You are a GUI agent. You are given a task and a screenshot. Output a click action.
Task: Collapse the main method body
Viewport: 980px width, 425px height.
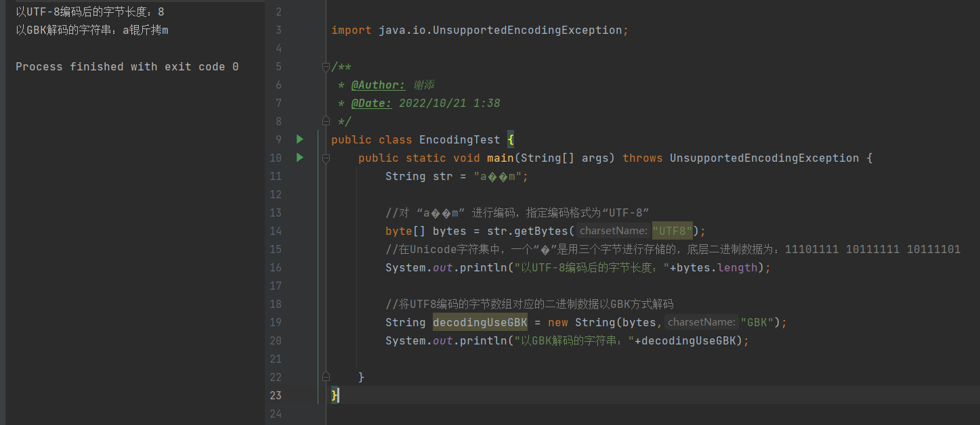pos(326,158)
